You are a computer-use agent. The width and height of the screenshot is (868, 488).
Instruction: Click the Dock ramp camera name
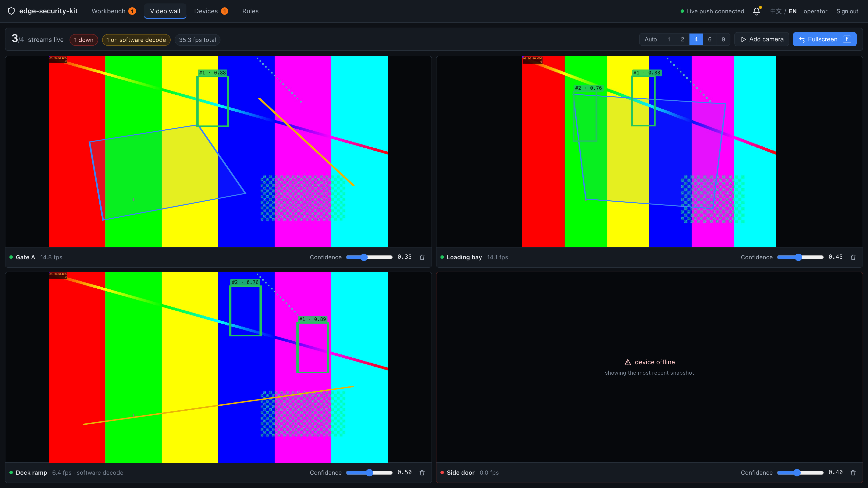click(31, 473)
